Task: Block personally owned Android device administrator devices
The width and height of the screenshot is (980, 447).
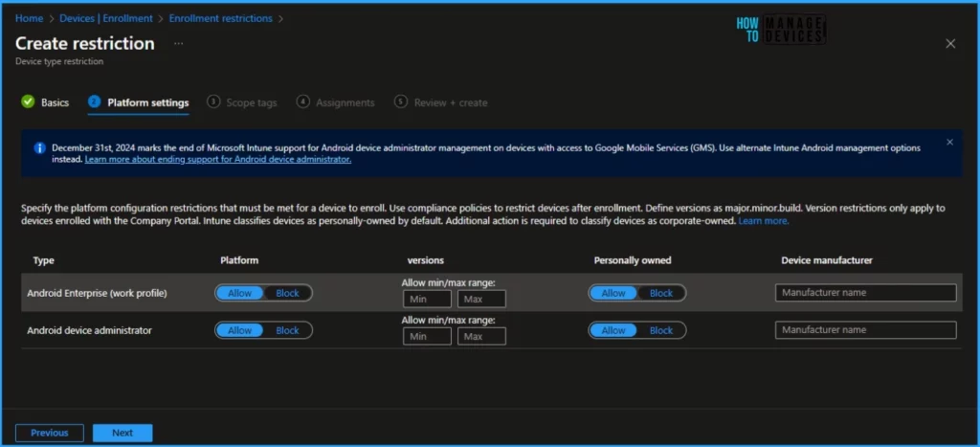Action: click(661, 330)
